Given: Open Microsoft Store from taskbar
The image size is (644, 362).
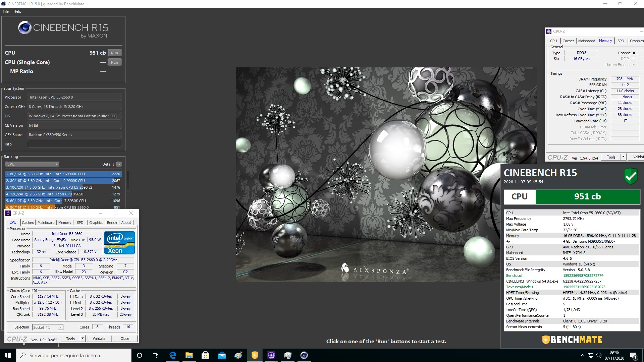Looking at the screenshot, I should [206, 355].
